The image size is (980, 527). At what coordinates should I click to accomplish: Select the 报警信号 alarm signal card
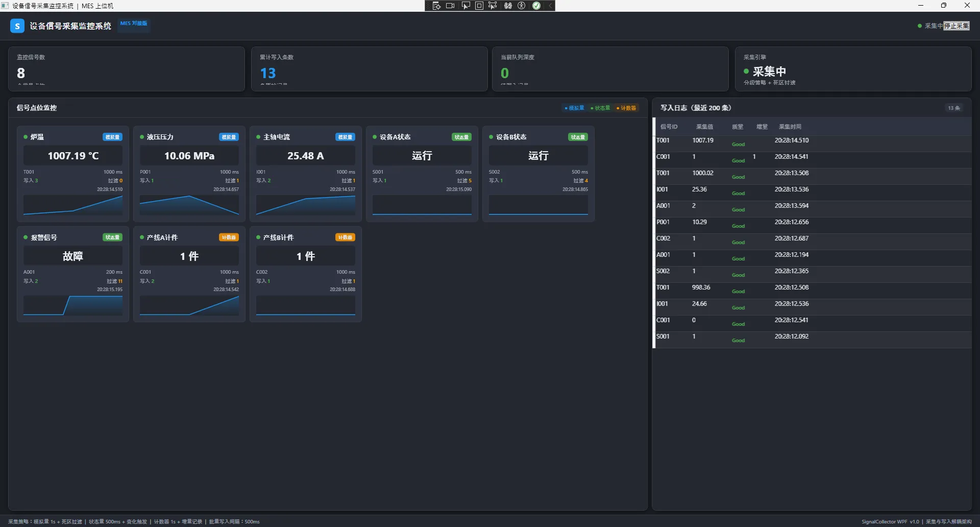73,274
